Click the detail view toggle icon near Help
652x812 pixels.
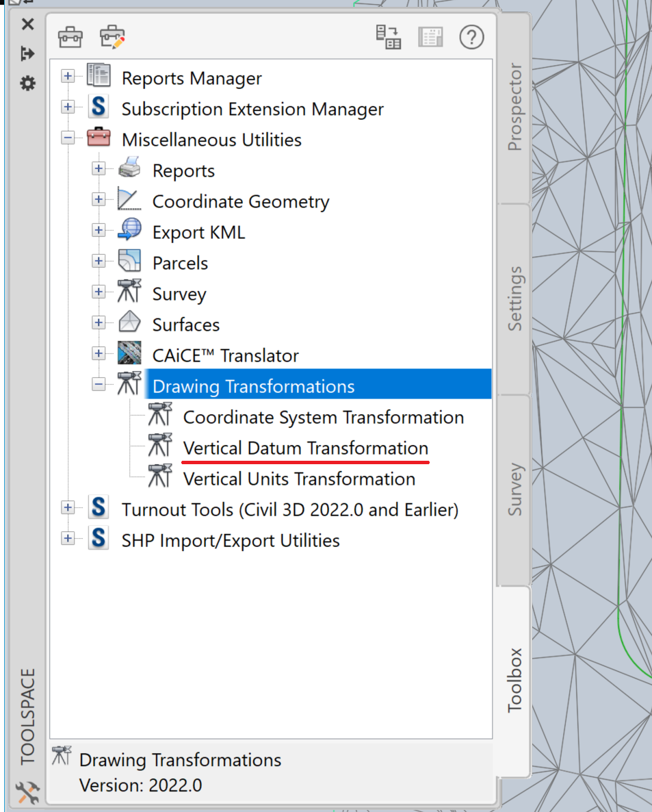[x=430, y=38]
